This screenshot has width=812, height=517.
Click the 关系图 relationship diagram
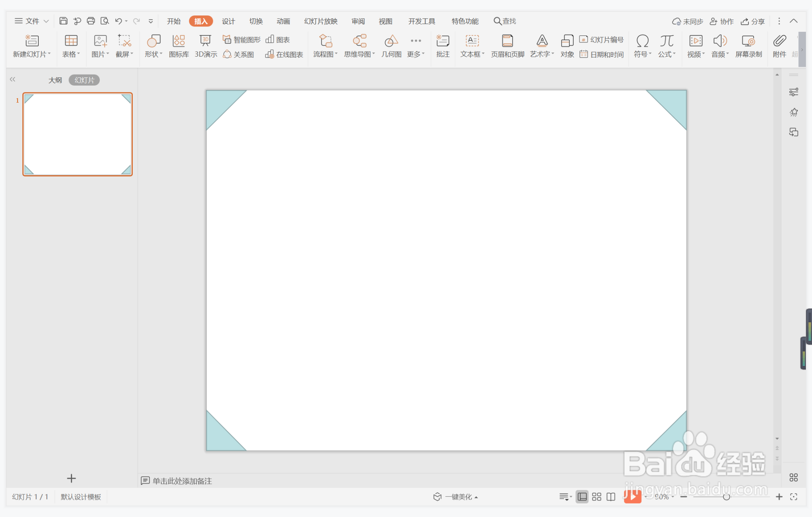[x=239, y=54]
